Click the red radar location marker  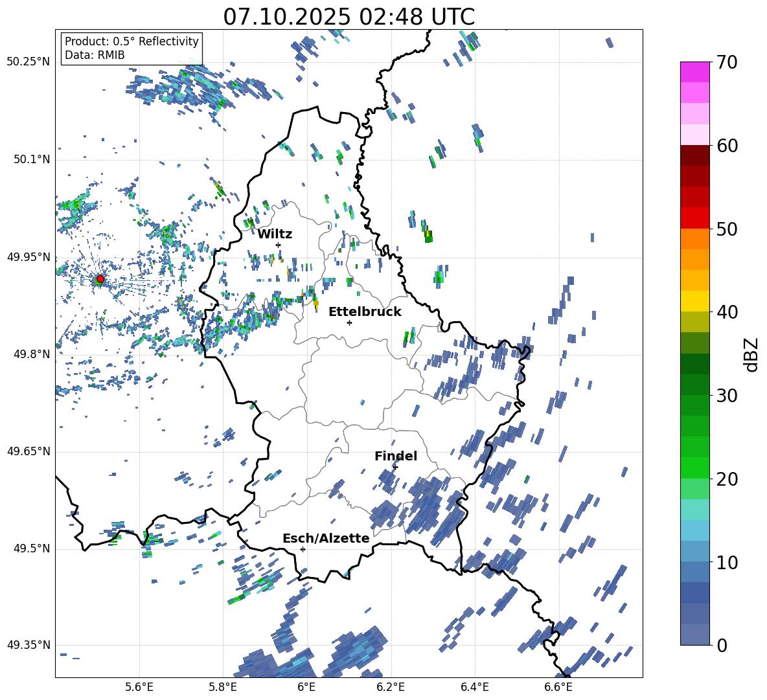100,279
